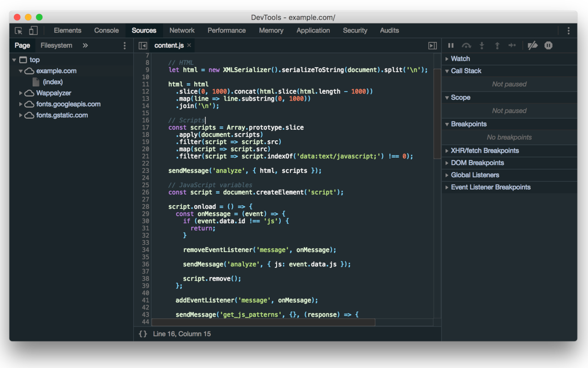The image size is (588, 368).
Task: Click 'No breakpoints' placeholder text
Action: (x=509, y=138)
